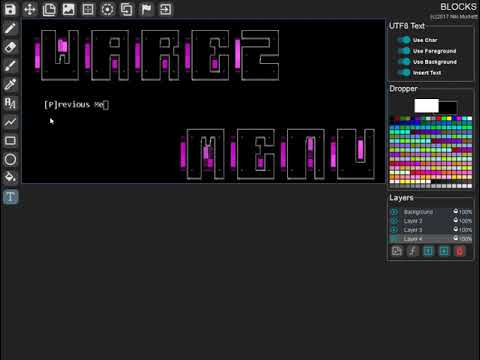Screen dimensions: 480x360
Task: Click the BLOCKS title text
Action: click(x=458, y=7)
